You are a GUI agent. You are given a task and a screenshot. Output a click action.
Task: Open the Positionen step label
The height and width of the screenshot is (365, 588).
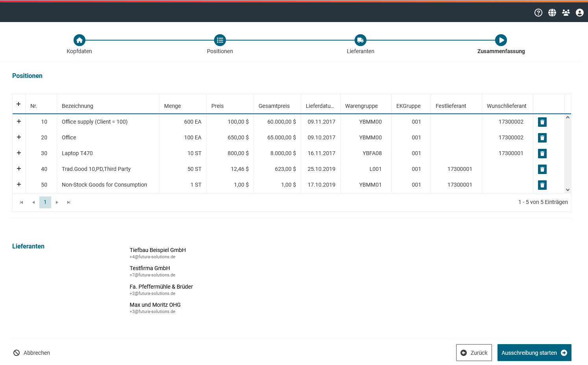coord(220,51)
